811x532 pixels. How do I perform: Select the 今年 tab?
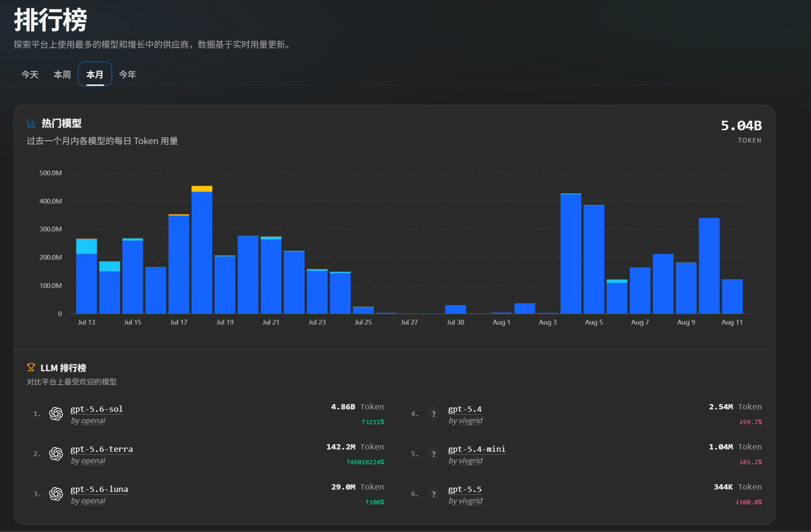pos(127,74)
